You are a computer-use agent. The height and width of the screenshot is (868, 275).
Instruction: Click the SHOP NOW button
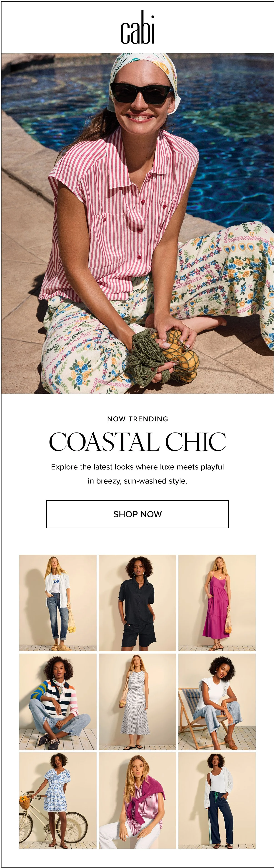click(x=137, y=514)
